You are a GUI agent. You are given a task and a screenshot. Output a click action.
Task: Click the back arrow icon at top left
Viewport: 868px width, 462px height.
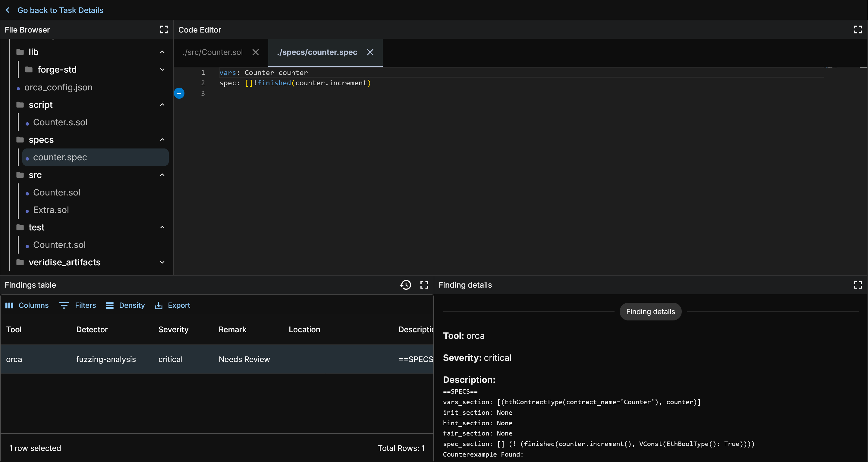point(8,10)
